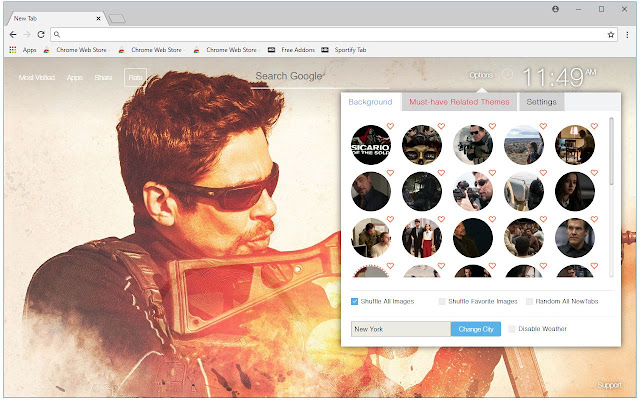Image resolution: width=640 pixels, height=400 pixels.
Task: Uncheck Shuffle All Images
Action: (354, 302)
